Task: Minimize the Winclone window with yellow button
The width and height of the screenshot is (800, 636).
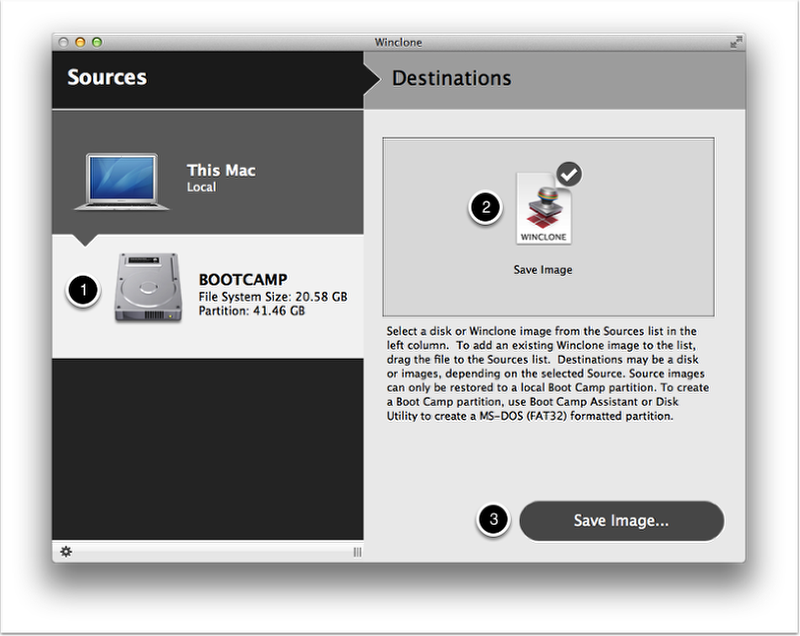Action: point(81,42)
